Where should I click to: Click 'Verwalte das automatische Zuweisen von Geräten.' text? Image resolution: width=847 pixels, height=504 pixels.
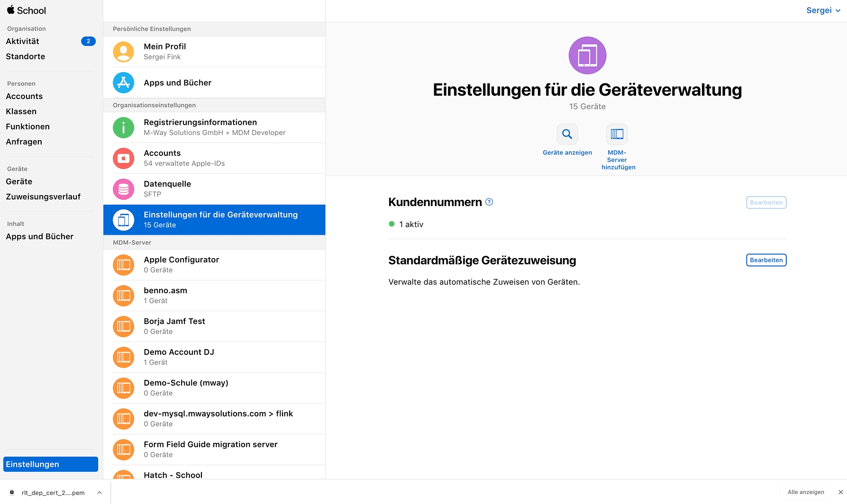[x=484, y=282]
